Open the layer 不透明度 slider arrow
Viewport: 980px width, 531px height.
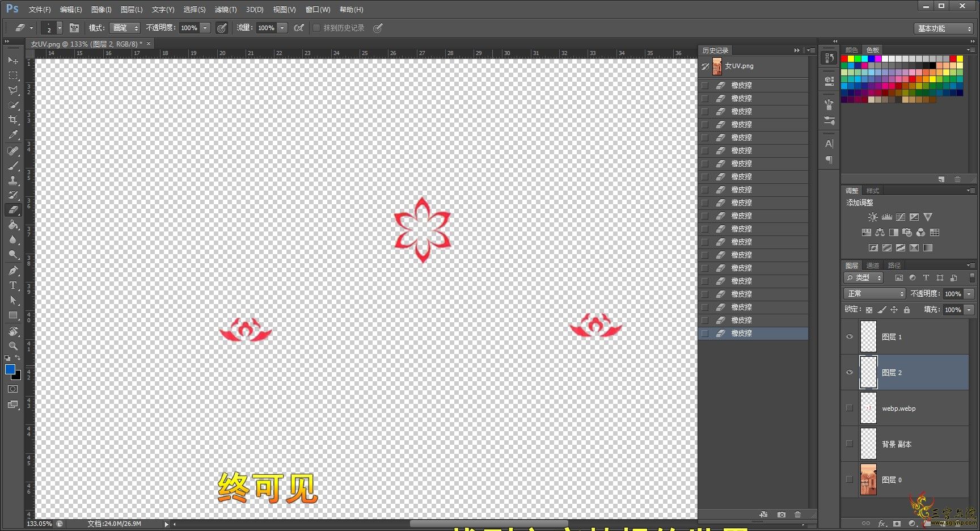(969, 294)
